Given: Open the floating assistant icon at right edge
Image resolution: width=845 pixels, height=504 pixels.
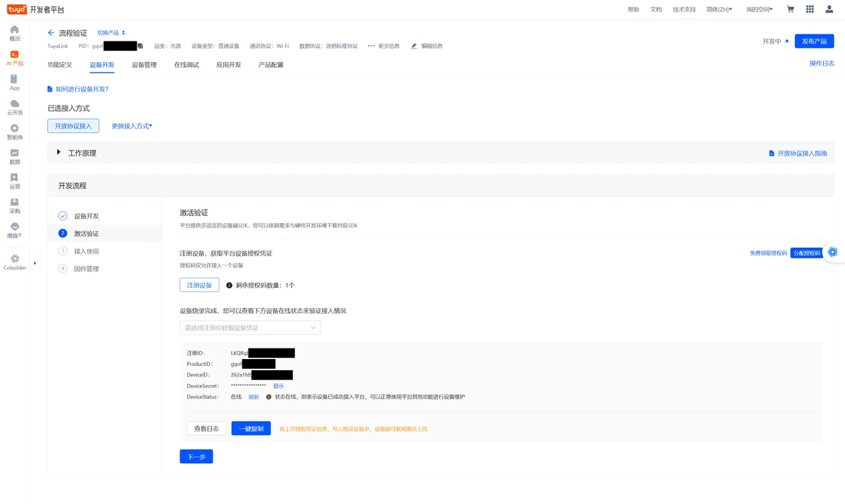Looking at the screenshot, I should click(x=832, y=252).
